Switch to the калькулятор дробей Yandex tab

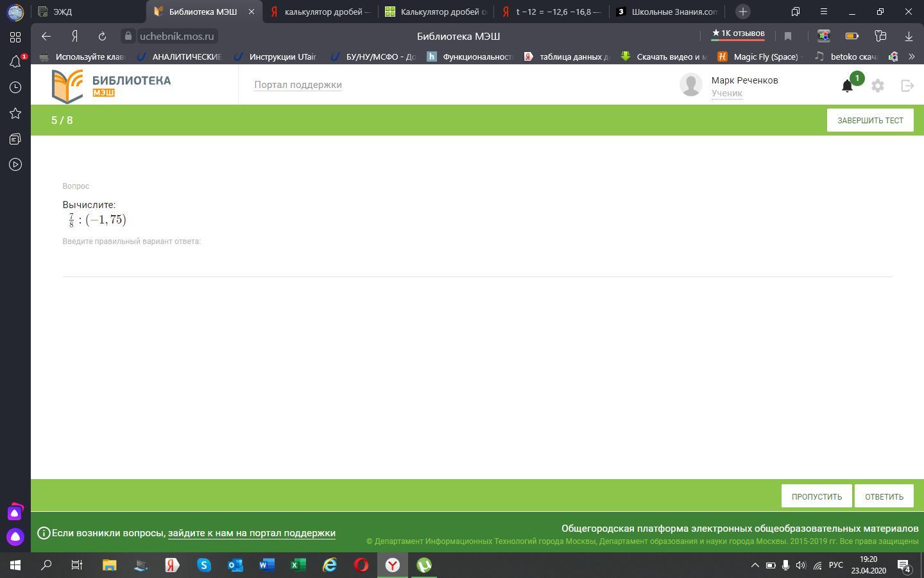[x=320, y=12]
